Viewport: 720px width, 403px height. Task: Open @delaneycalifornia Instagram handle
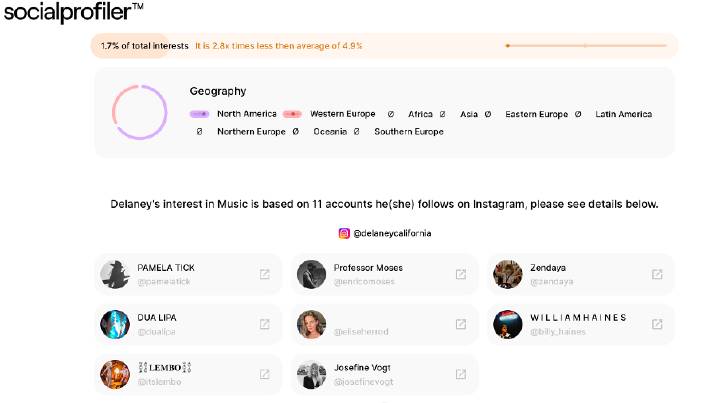tap(392, 233)
